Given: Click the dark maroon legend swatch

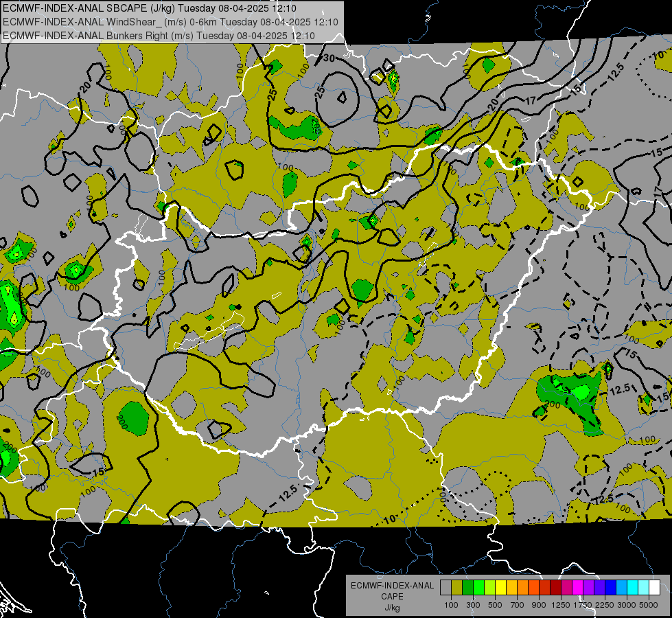Looking at the screenshot, I should coord(556,587).
